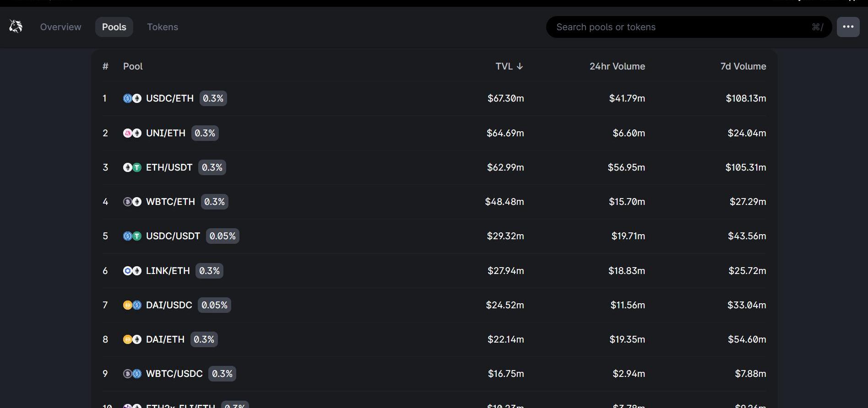868x408 pixels.
Task: Click the USDC/USDT token pair icon
Action: (132, 236)
